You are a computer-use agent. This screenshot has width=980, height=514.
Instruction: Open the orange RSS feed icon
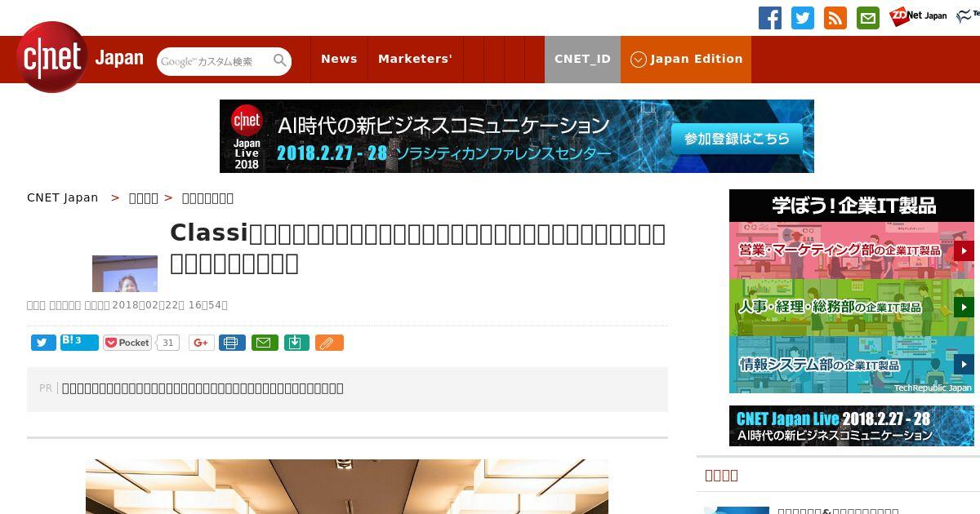pyautogui.click(x=835, y=18)
